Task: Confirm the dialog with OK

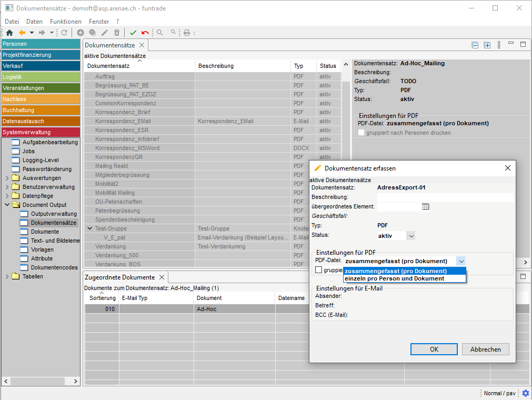Action: pyautogui.click(x=434, y=349)
